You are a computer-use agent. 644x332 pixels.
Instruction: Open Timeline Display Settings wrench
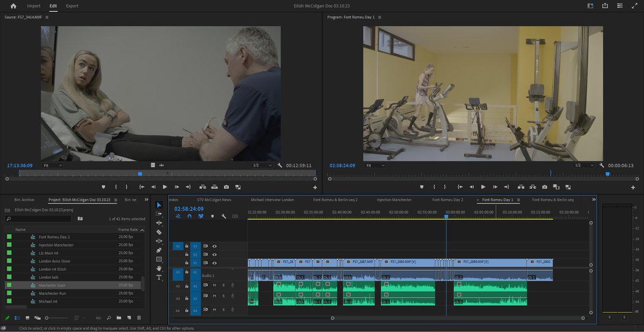tap(223, 216)
